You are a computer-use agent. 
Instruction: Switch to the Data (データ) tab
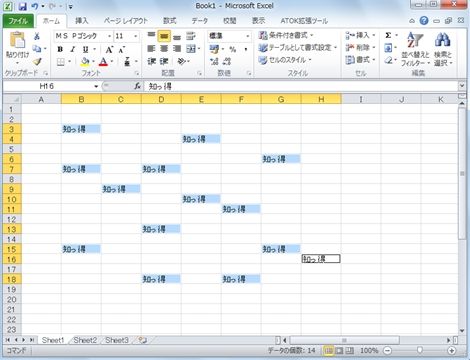[200, 21]
